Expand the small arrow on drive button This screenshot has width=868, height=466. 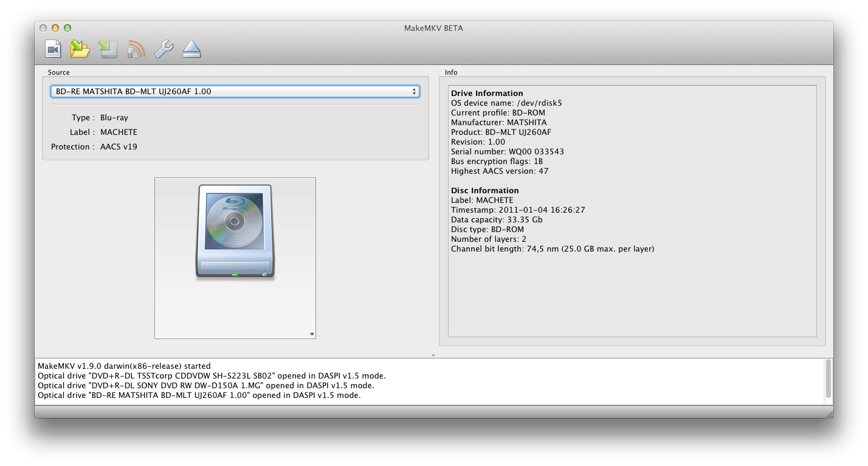pos(312,334)
